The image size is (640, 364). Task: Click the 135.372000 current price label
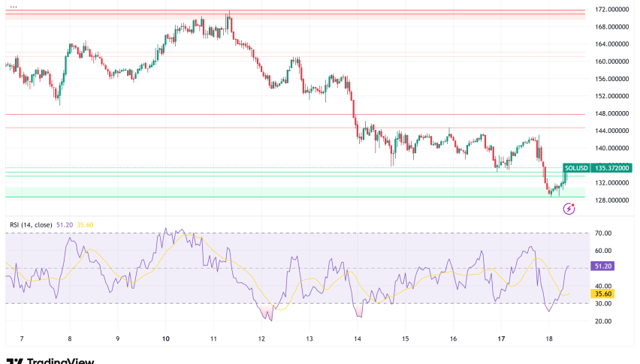(612, 168)
